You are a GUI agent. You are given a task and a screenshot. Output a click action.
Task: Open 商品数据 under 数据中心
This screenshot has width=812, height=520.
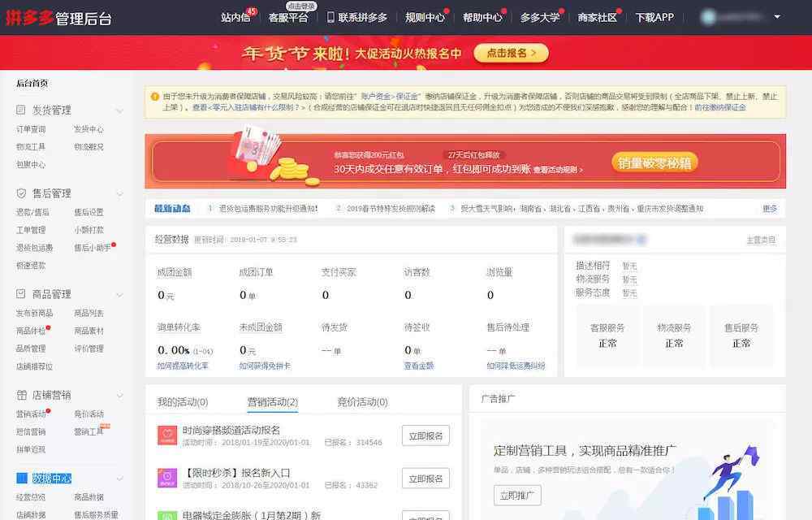89,496
